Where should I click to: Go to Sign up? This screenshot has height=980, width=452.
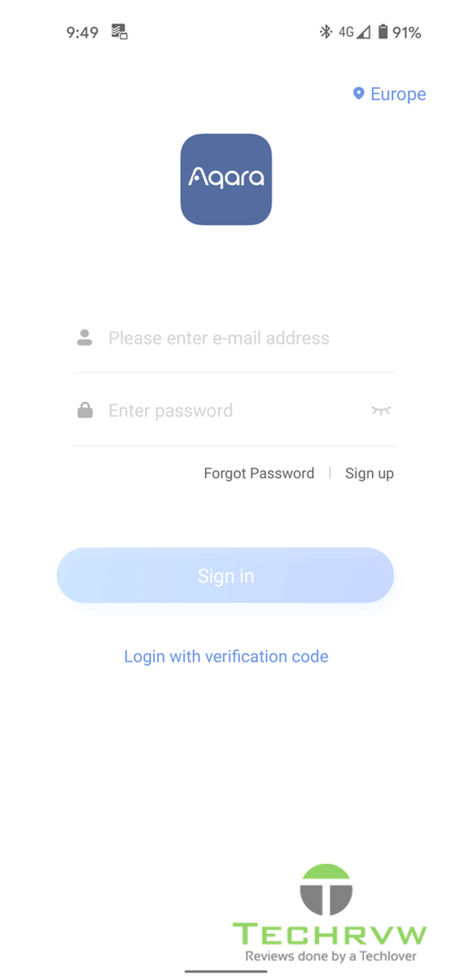coord(370,474)
